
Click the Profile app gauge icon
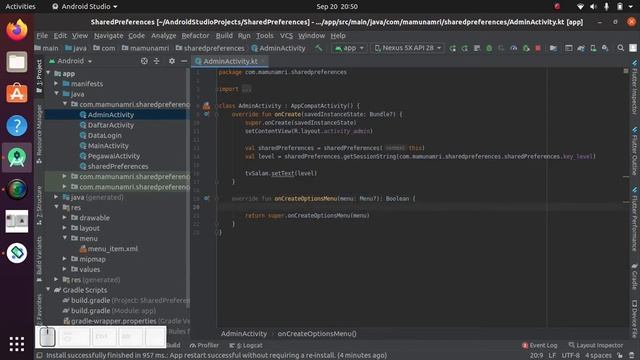pyautogui.click(x=513, y=48)
